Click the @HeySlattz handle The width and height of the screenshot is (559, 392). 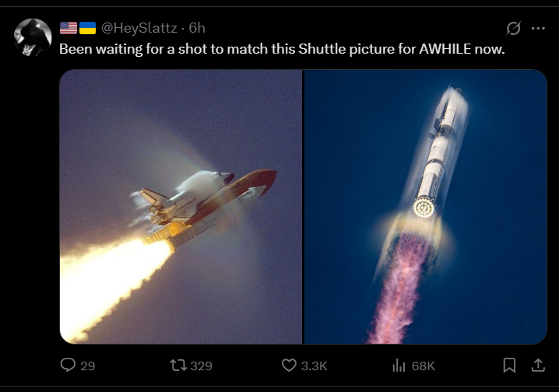(139, 28)
